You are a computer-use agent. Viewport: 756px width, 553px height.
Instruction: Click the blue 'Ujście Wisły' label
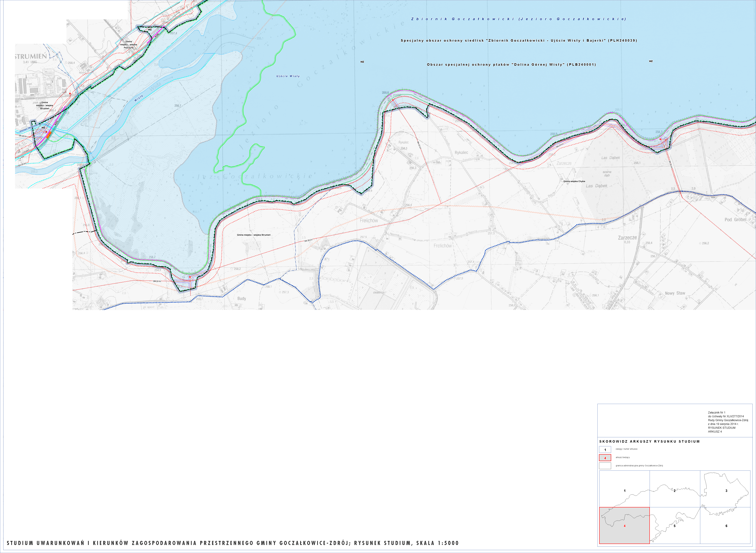(288, 76)
